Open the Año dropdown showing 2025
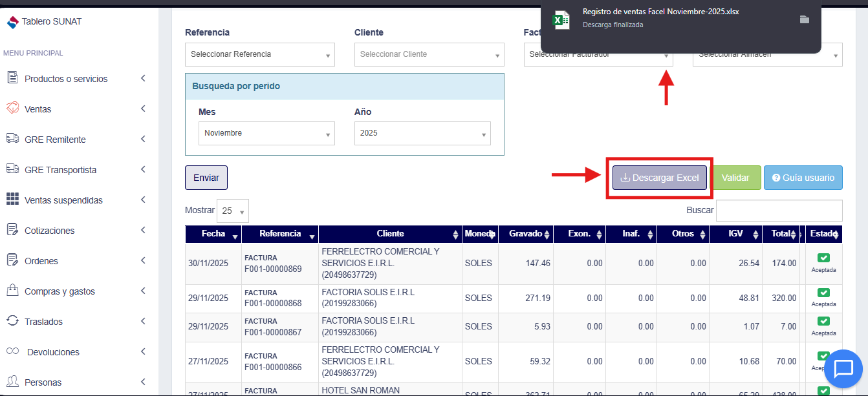This screenshot has height=396, width=868. click(x=422, y=133)
